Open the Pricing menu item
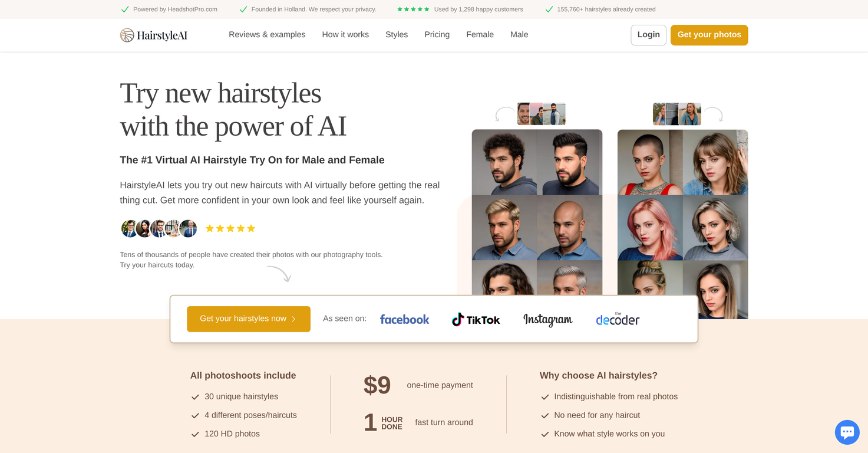This screenshot has width=868, height=453. 437,35
